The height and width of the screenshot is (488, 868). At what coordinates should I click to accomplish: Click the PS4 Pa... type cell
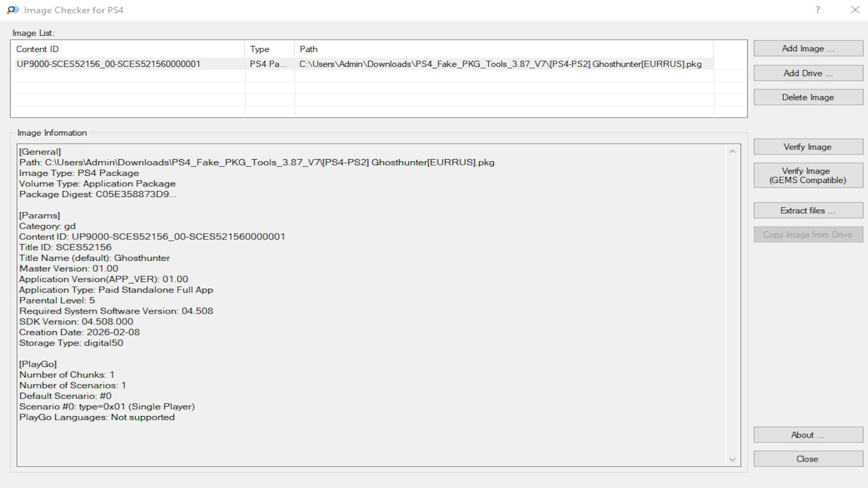pos(269,64)
